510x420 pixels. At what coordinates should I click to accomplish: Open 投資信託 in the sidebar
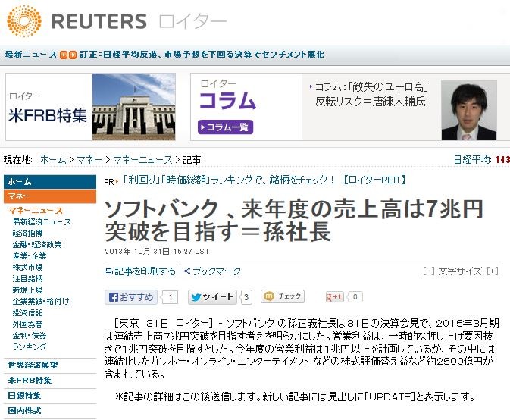point(27,312)
